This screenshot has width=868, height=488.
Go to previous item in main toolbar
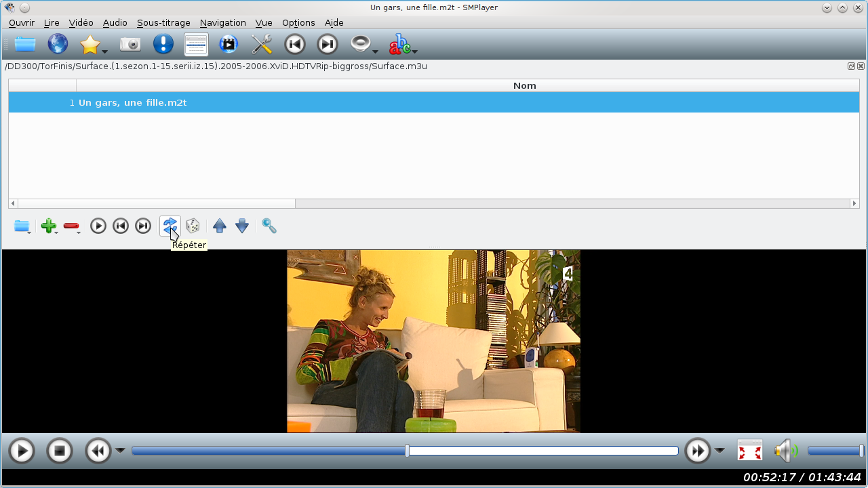pyautogui.click(x=294, y=45)
